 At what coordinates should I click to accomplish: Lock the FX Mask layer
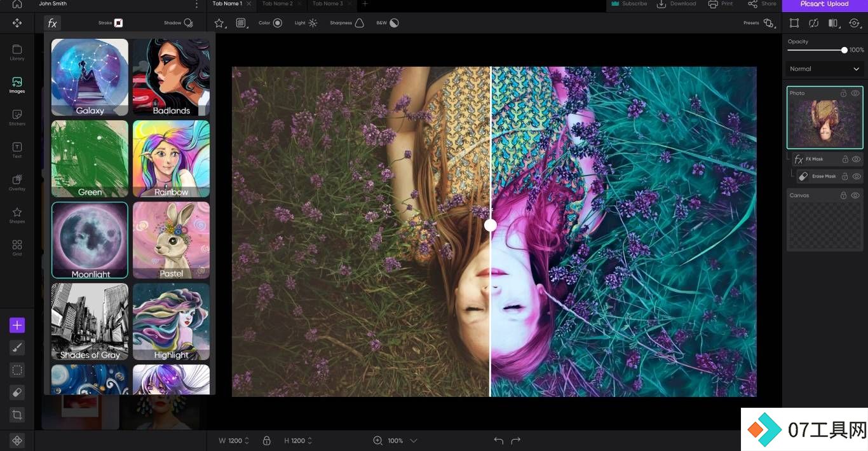tap(845, 159)
